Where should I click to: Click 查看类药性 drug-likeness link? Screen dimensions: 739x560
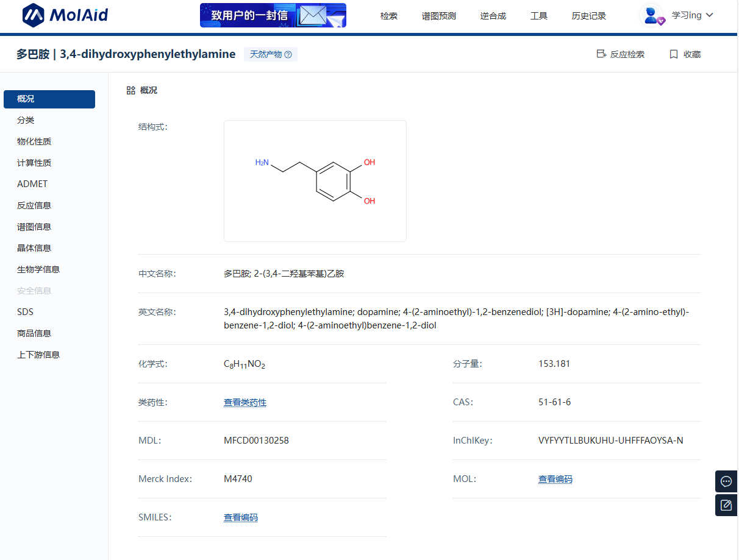[245, 402]
